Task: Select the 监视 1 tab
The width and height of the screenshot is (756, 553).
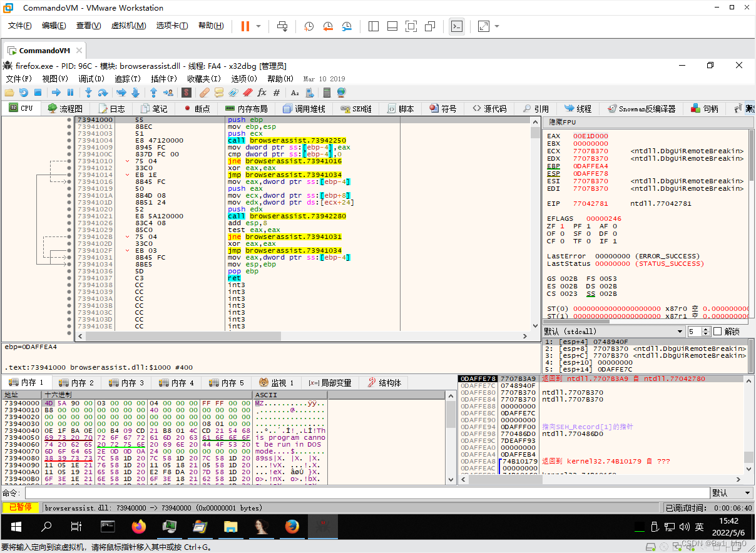Action: tap(275, 382)
